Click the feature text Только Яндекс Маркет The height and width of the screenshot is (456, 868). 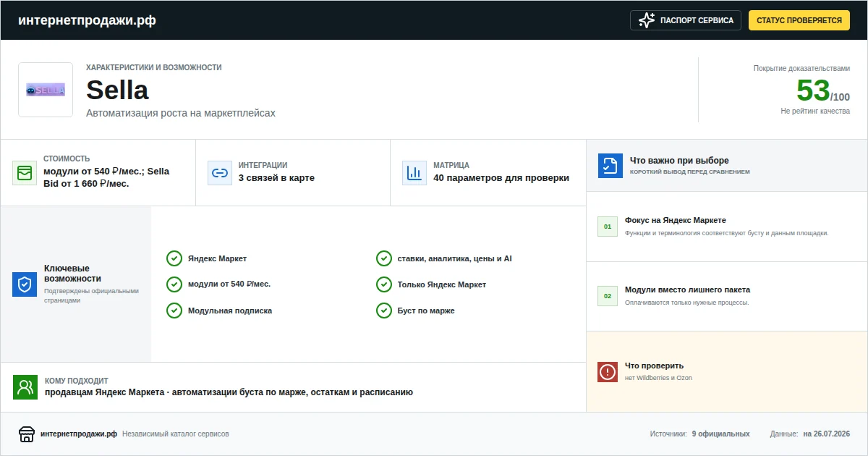(x=442, y=284)
